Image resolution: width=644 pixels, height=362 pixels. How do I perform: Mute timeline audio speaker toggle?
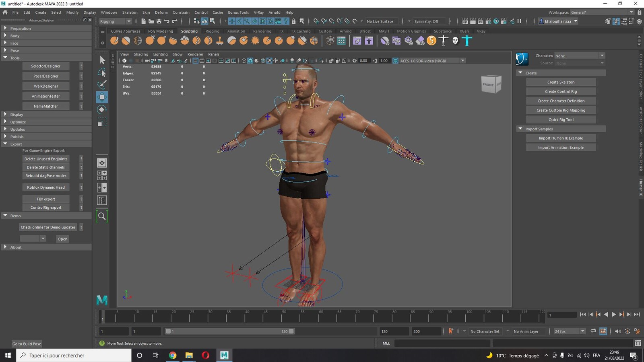click(618, 331)
